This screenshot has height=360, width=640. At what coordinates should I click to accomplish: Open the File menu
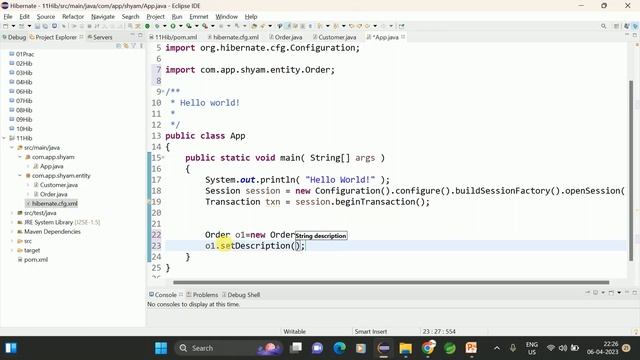click(x=8, y=17)
